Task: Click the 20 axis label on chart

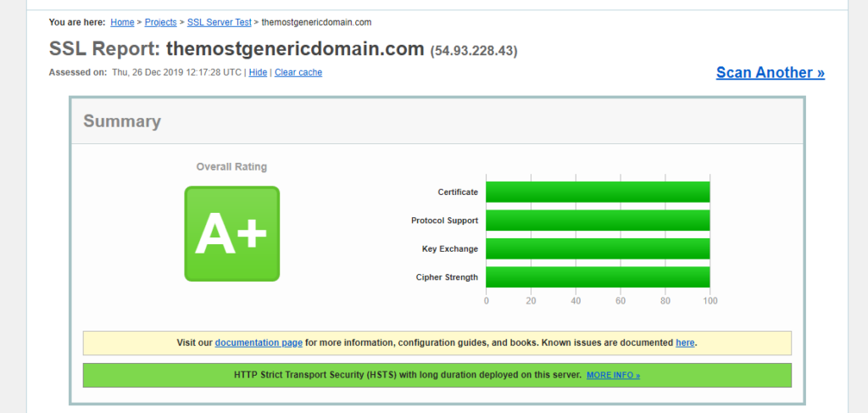Action: pos(531,300)
